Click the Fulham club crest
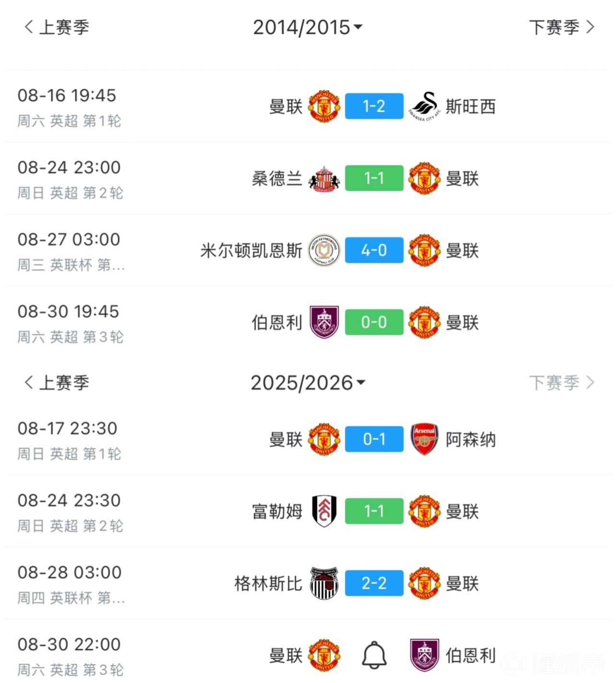The height and width of the screenshot is (683, 616). 324,511
